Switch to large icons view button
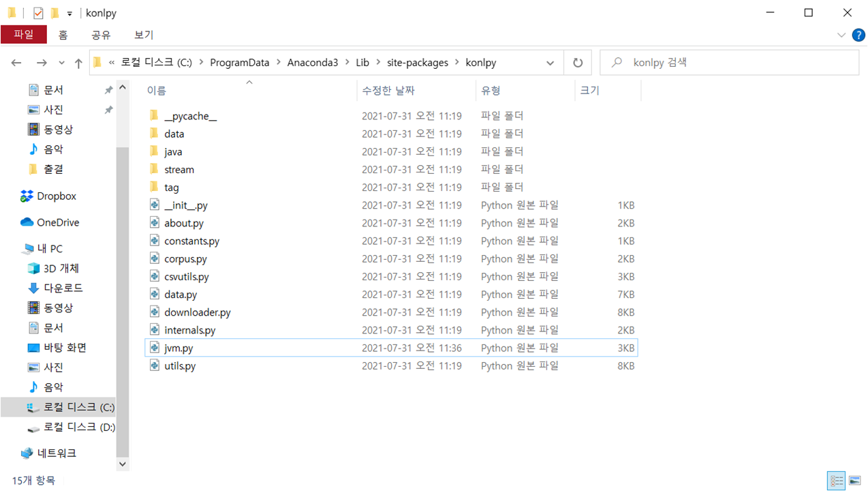The width and height of the screenshot is (868, 491). pos(854,480)
